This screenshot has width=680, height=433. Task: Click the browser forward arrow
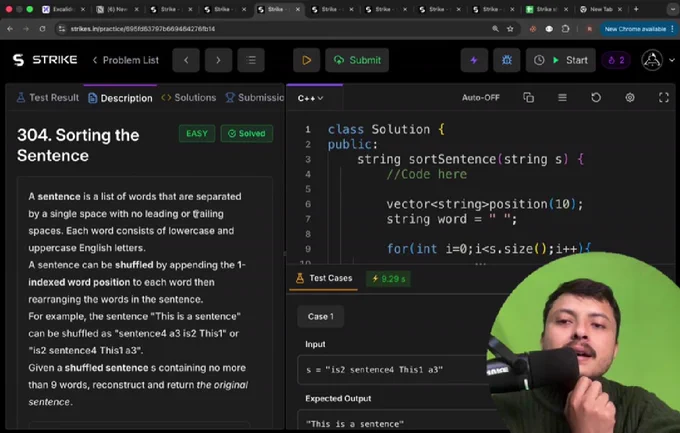tap(26, 29)
